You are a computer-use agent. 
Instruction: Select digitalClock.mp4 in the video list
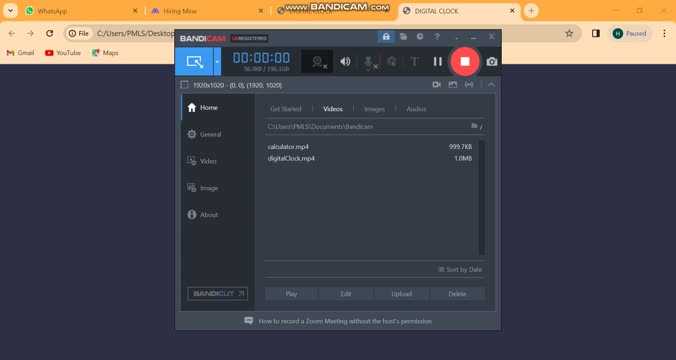(369, 158)
